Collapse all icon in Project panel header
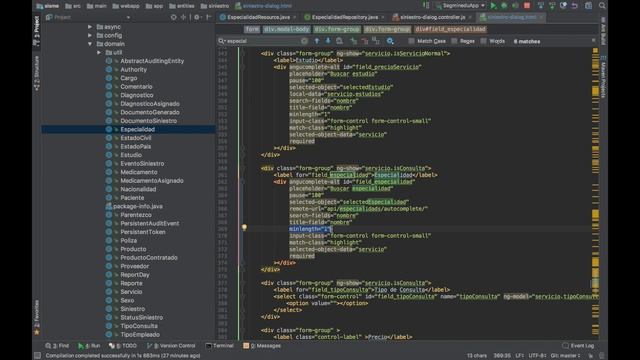Viewport: 640px width, 360px height. point(183,17)
